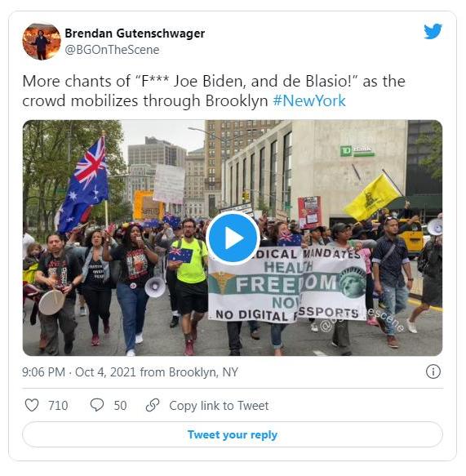Open video thumbnail at Health Freedom banner

pyautogui.click(x=287, y=285)
